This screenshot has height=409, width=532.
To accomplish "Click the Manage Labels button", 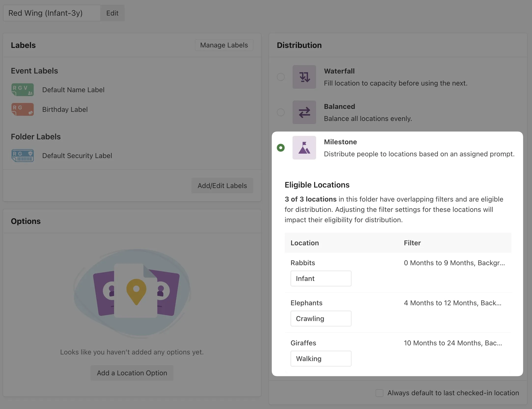I will (x=224, y=45).
